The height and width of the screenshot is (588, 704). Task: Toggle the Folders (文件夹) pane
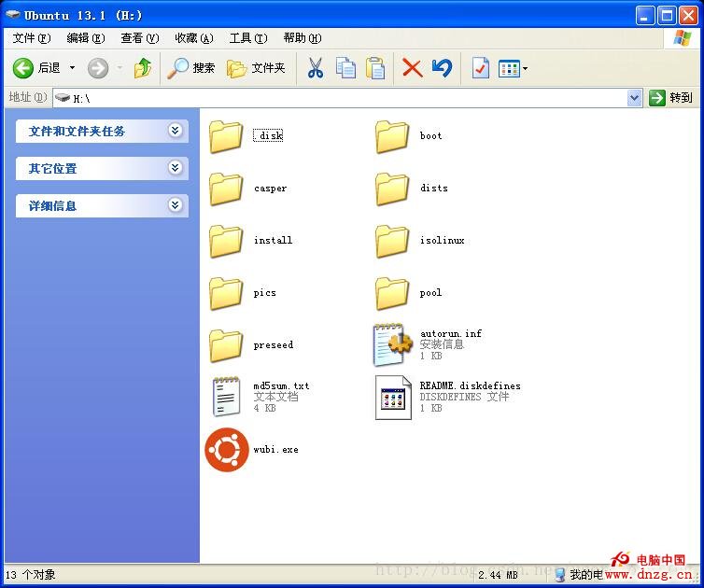[256, 68]
